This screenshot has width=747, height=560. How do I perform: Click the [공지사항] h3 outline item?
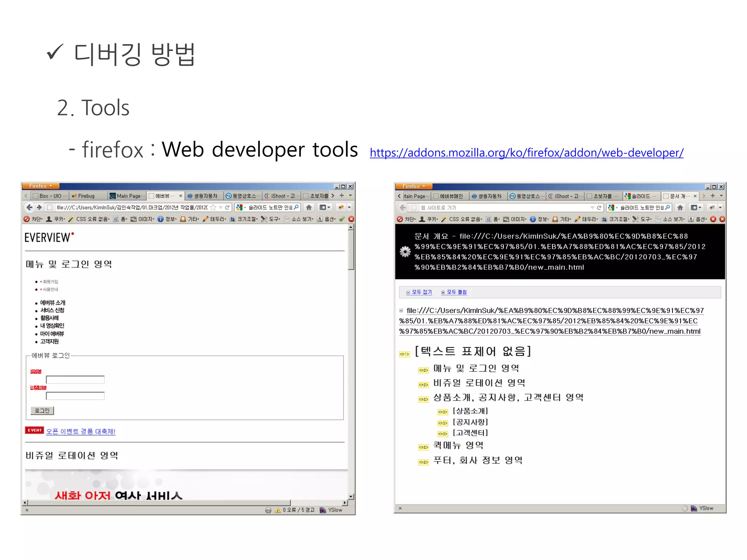coord(470,422)
